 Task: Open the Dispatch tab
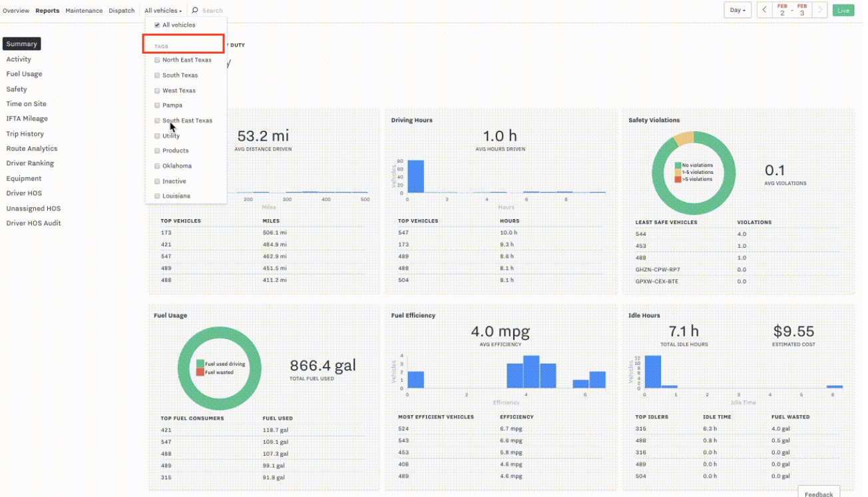(x=122, y=11)
